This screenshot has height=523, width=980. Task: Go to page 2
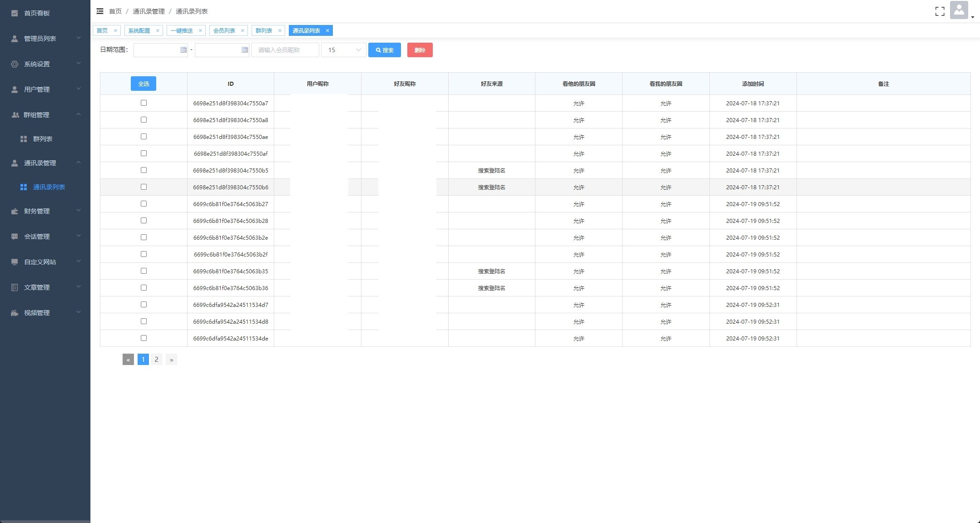coord(157,360)
